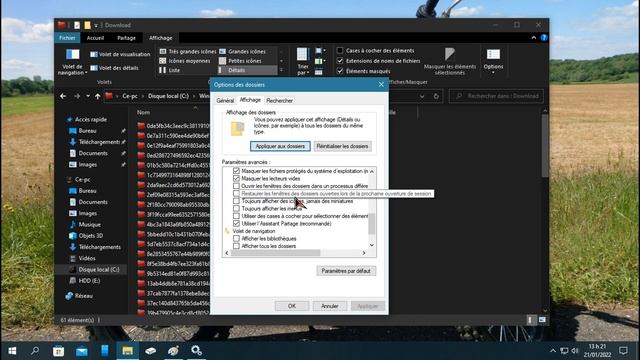Click scroll-down arrow of advanced settings list
640x360 pixels.
point(372,245)
